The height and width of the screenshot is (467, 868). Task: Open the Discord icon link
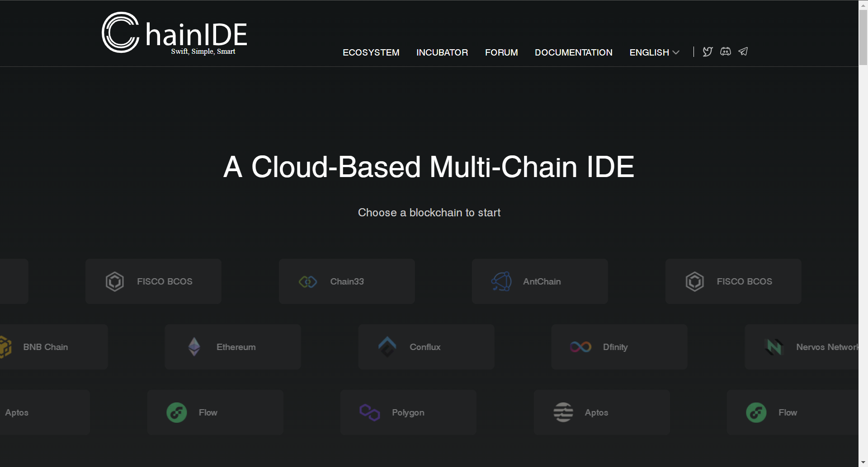726,51
